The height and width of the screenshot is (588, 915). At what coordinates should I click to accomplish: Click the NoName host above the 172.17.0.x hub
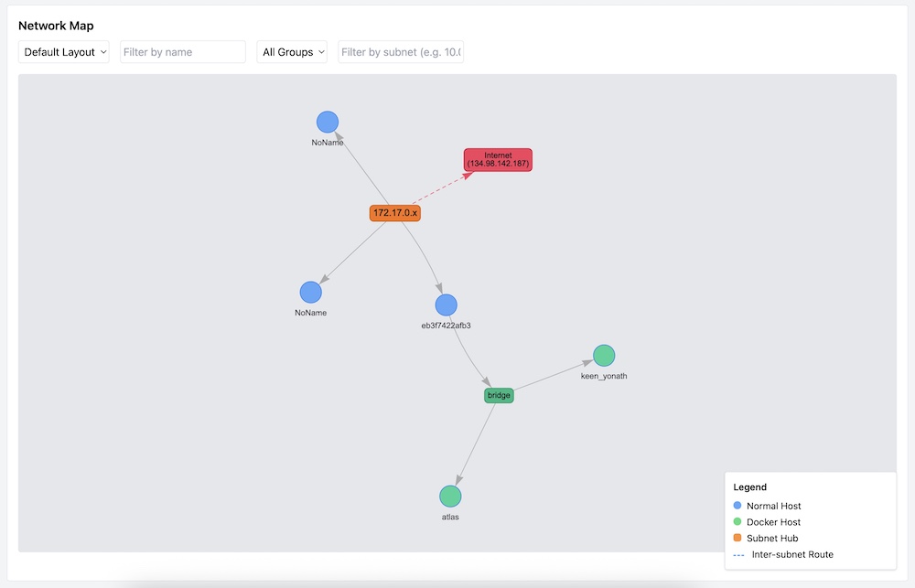pyautogui.click(x=328, y=123)
